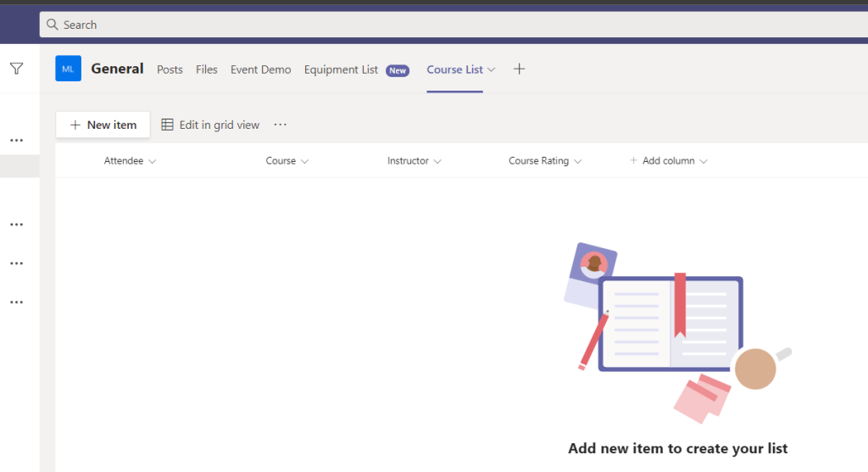Open the Files tab

point(207,69)
